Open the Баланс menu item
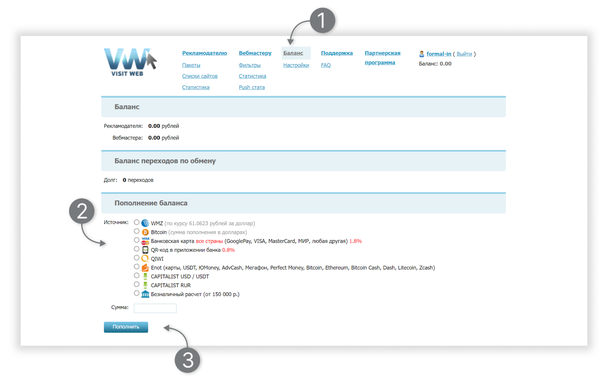Screen dimensions: 608x380 293,53
